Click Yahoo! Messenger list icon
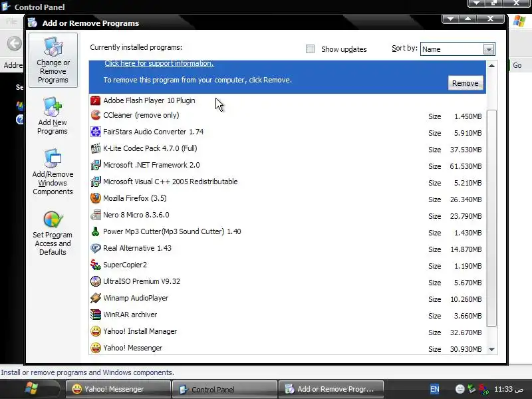Screen dimensions: 532x399 95,348
